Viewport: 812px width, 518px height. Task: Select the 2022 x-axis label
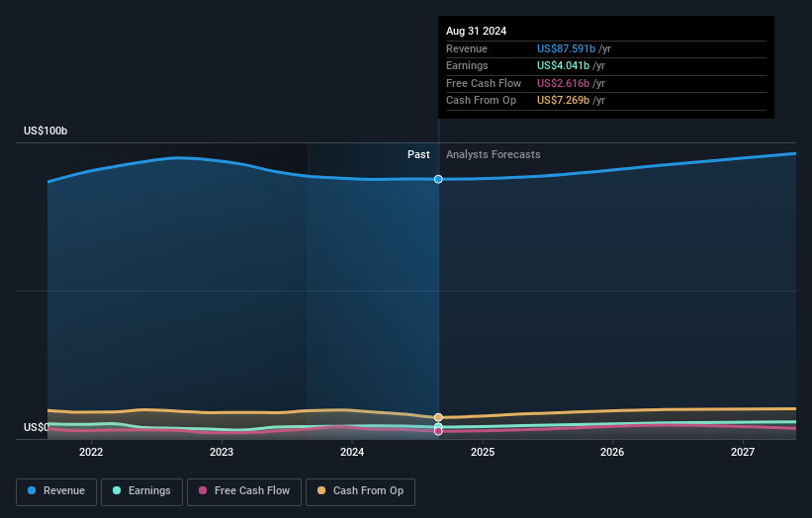pyautogui.click(x=91, y=452)
